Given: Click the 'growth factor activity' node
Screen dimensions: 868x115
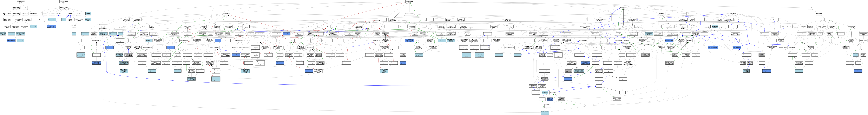Looking at the screenshot, I should point(3,34).
